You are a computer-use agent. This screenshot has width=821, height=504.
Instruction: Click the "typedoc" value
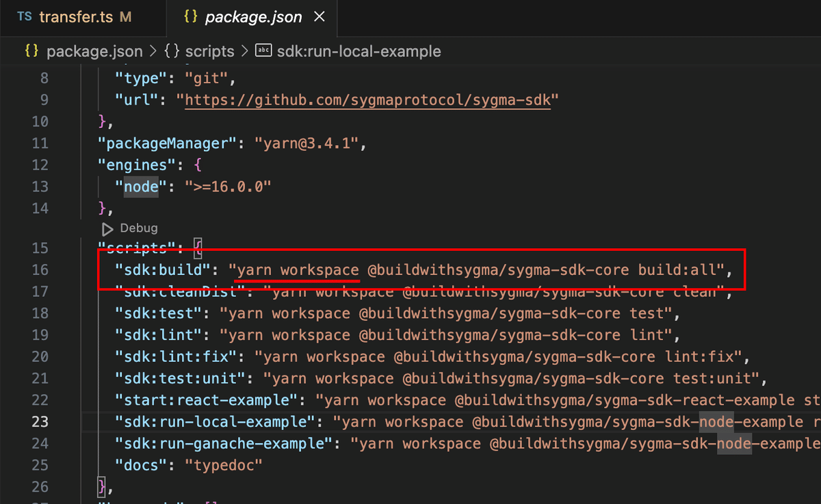coord(224,465)
